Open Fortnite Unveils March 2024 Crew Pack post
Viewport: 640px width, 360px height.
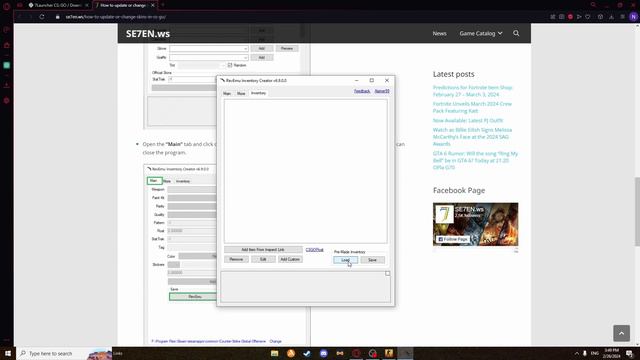pos(472,107)
